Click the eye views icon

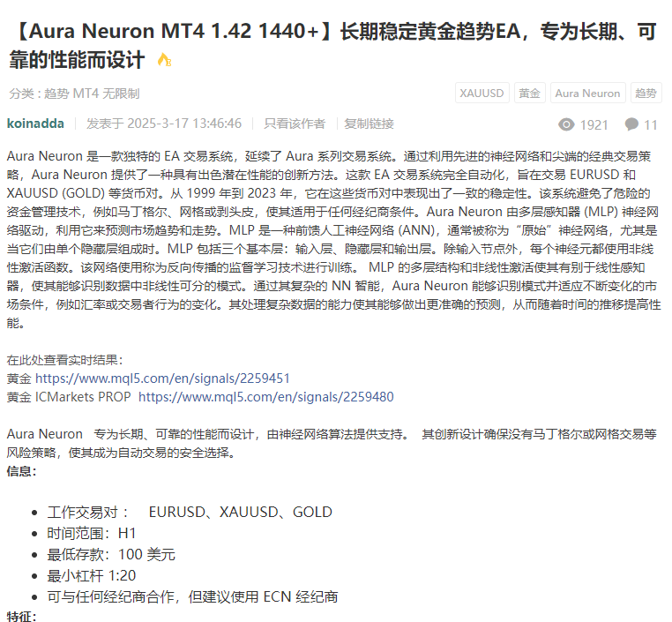click(x=566, y=124)
